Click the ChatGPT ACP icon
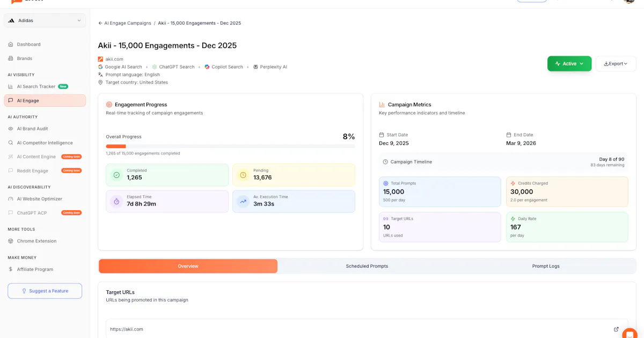 point(11,213)
